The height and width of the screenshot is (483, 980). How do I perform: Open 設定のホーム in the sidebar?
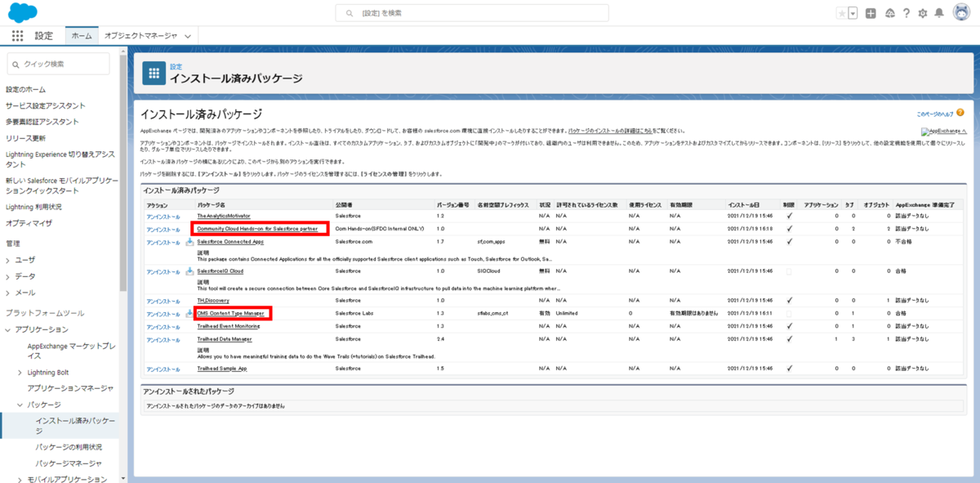coord(26,89)
